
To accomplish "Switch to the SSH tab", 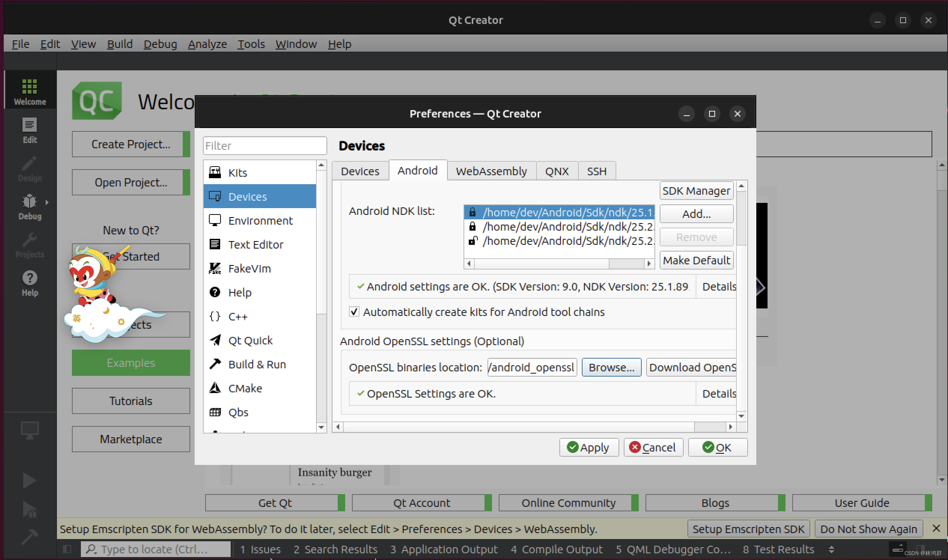I will [597, 171].
